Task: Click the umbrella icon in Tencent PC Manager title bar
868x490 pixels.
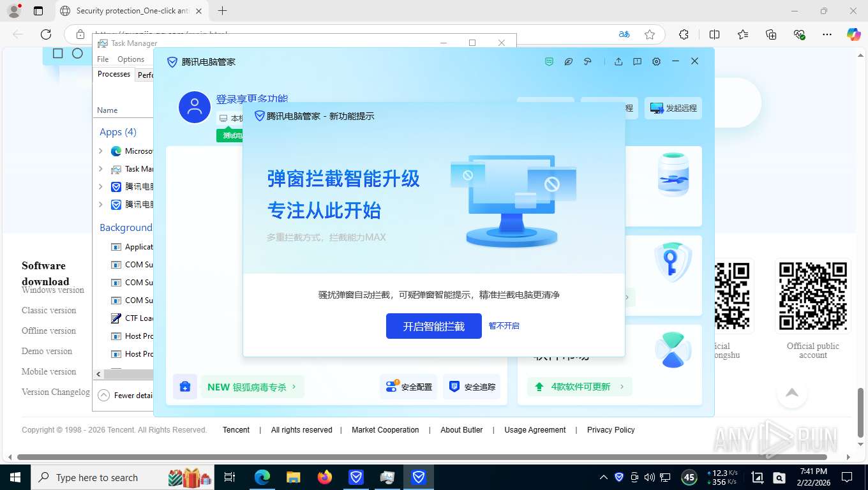Action: point(588,62)
